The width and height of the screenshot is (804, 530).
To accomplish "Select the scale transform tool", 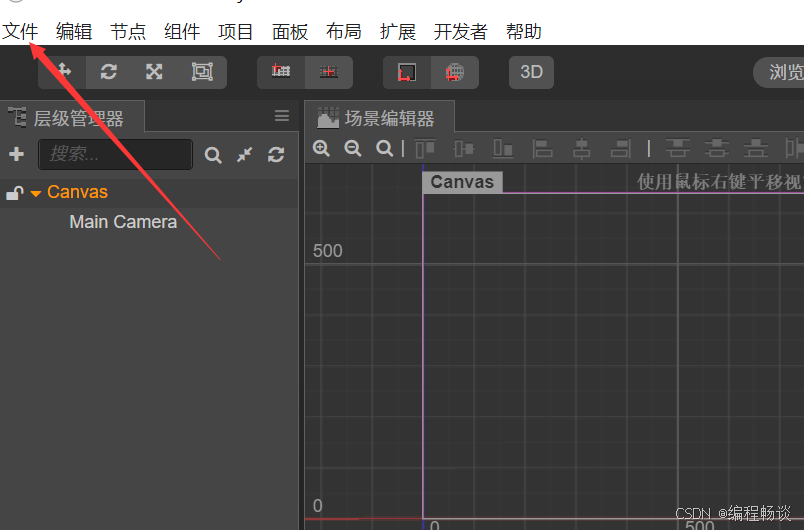I will pos(154,72).
